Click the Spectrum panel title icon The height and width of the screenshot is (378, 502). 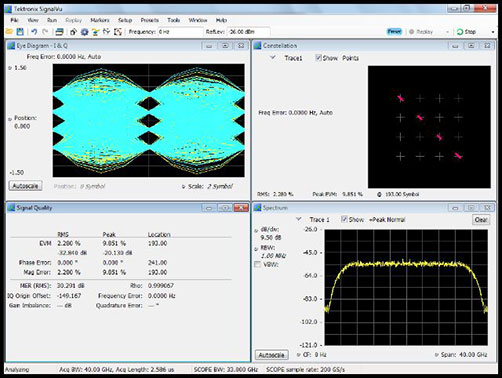[x=258, y=208]
